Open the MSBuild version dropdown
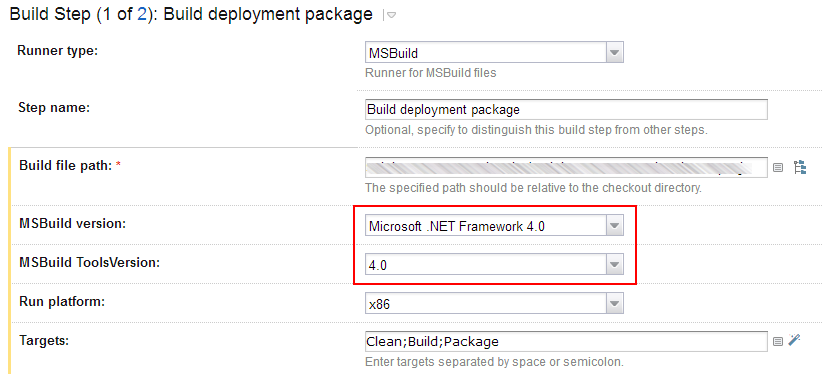 pos(494,226)
